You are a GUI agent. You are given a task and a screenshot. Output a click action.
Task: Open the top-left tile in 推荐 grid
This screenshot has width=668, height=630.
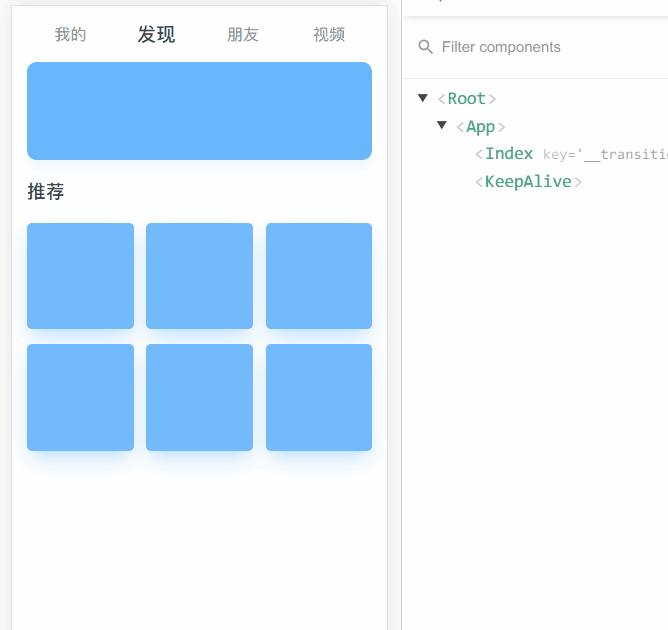pos(80,276)
